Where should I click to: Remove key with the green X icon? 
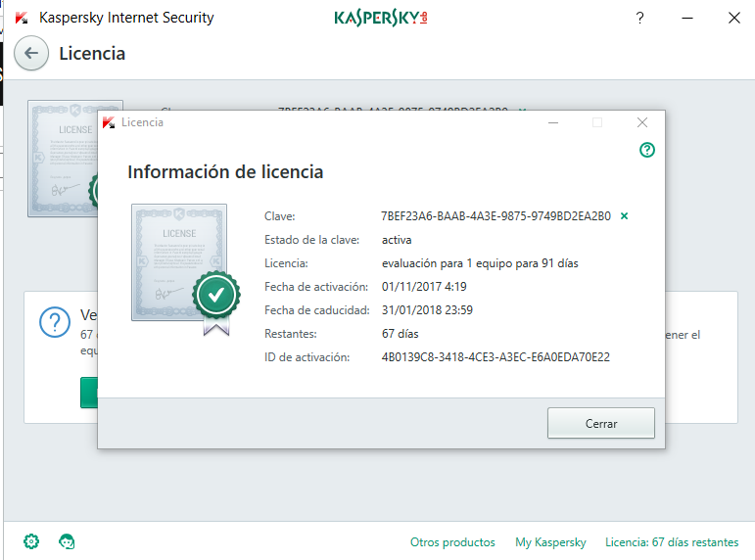(624, 215)
